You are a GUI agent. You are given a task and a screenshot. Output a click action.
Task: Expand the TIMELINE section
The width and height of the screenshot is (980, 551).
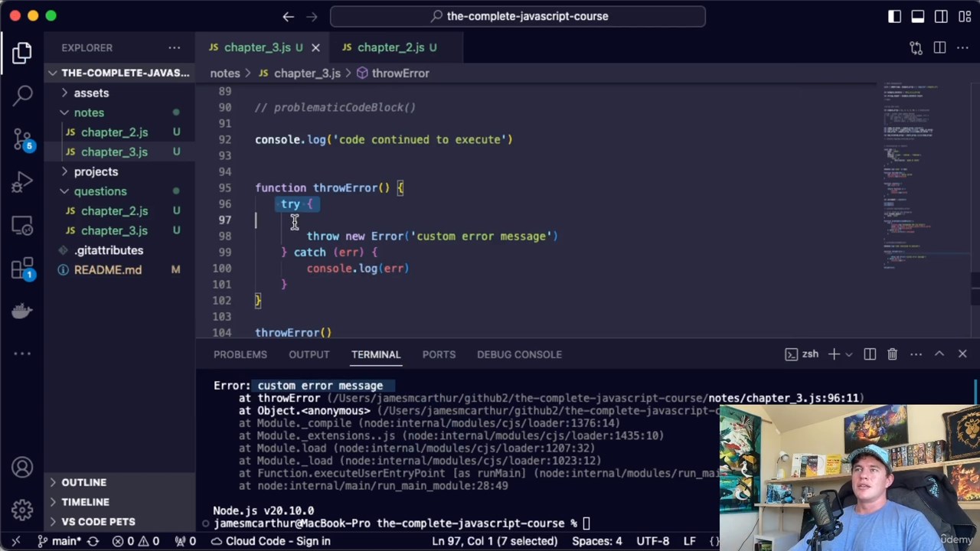pos(119,502)
